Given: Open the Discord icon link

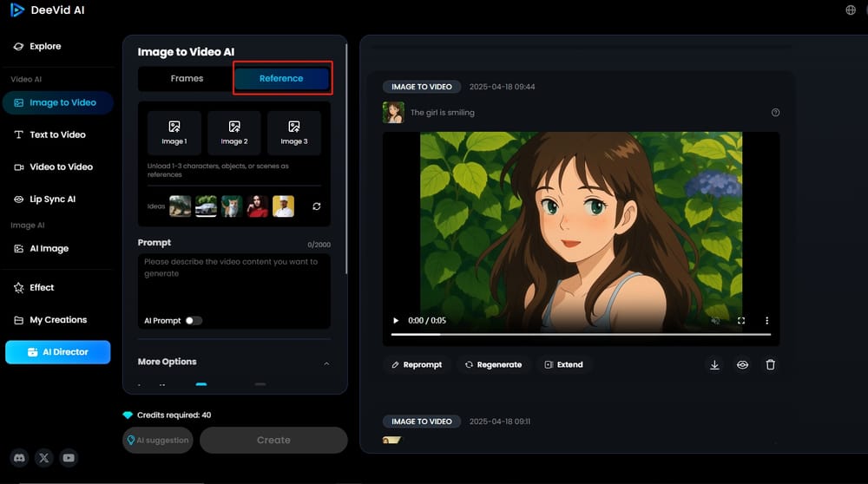Looking at the screenshot, I should pyautogui.click(x=19, y=458).
